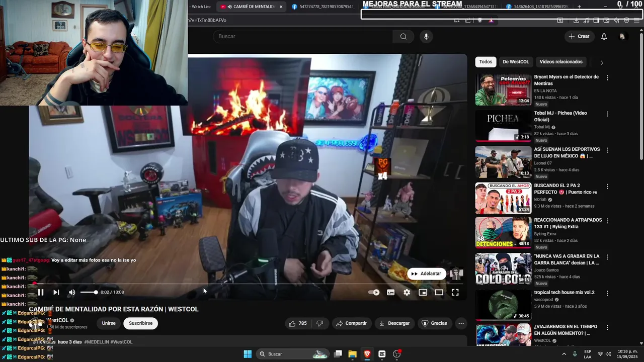The image size is (644, 362).
Task: Open File Explorer from the taskbar
Action: (352, 354)
